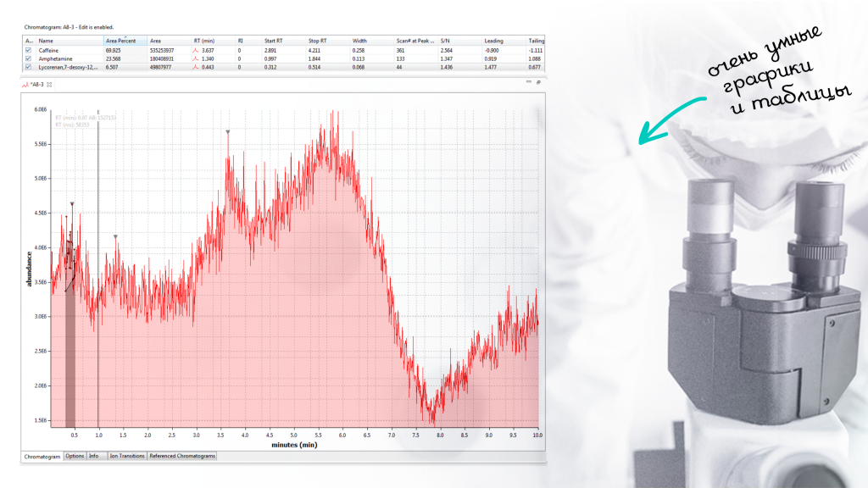Screen dimensions: 868x488
Task: Switch to the Options tab
Action: tap(75, 457)
